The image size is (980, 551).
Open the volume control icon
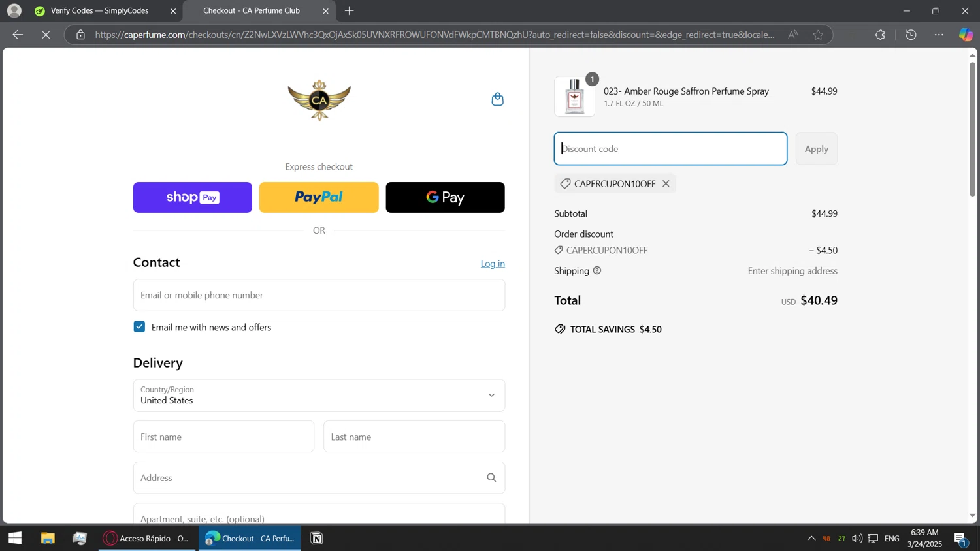857,538
